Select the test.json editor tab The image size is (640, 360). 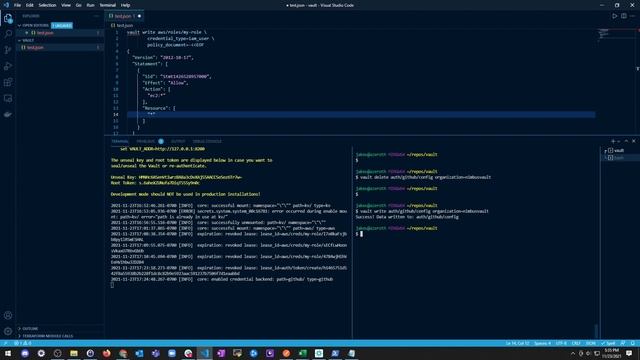125,16
